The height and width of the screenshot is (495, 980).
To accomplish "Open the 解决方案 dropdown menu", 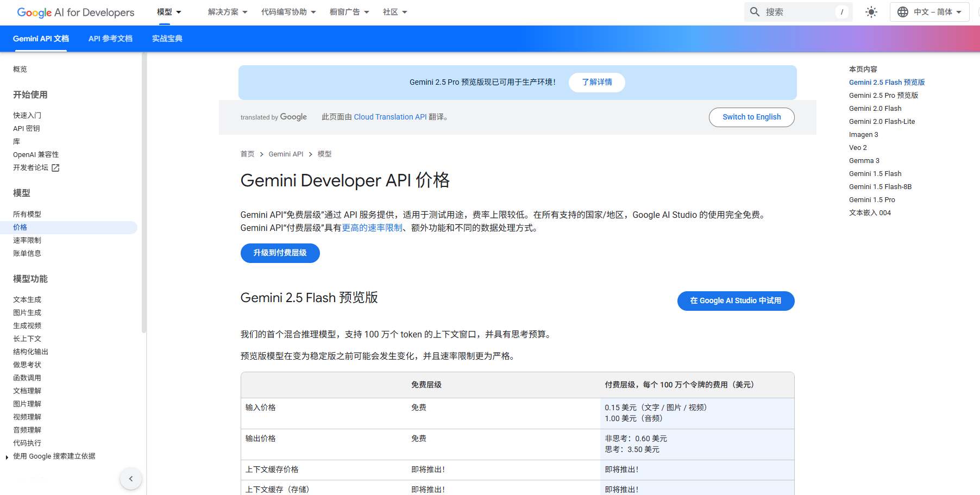I will click(228, 12).
